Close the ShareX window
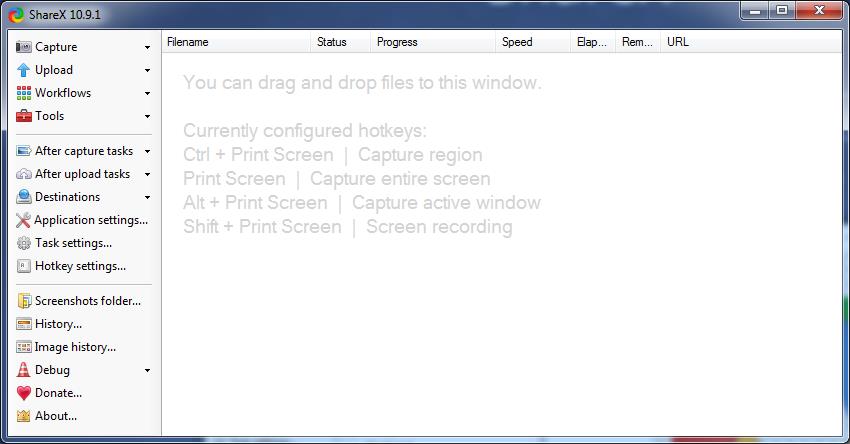The width and height of the screenshot is (850, 444). (x=819, y=10)
